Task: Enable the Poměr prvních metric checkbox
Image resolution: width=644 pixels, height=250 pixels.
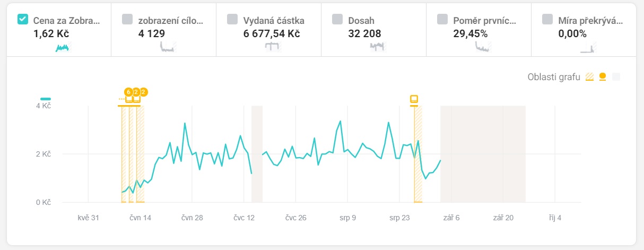Action: click(x=442, y=19)
